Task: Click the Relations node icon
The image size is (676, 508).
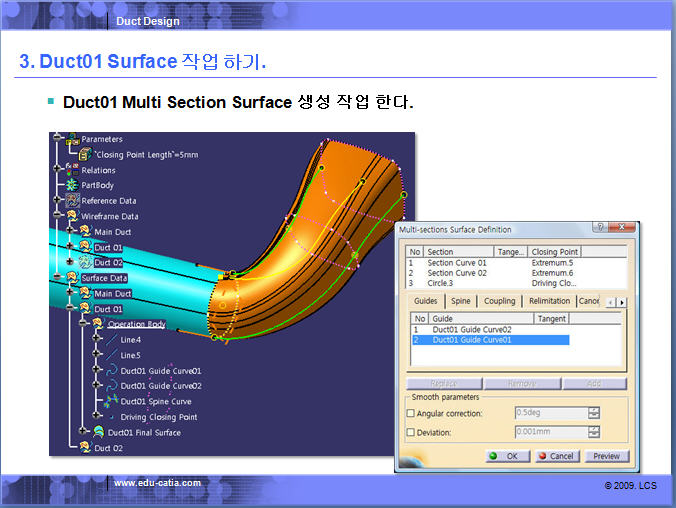Action: tap(72, 170)
